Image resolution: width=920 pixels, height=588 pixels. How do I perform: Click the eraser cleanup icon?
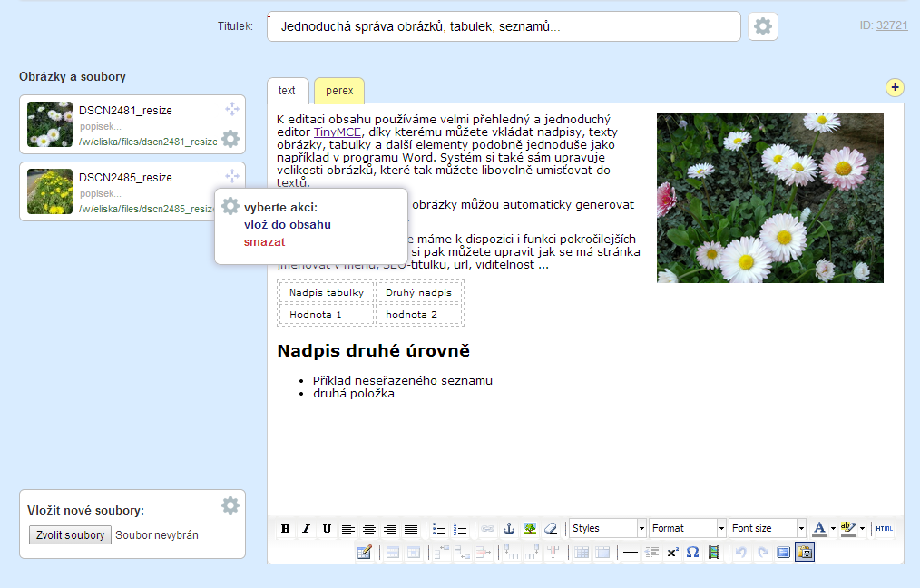click(550, 528)
